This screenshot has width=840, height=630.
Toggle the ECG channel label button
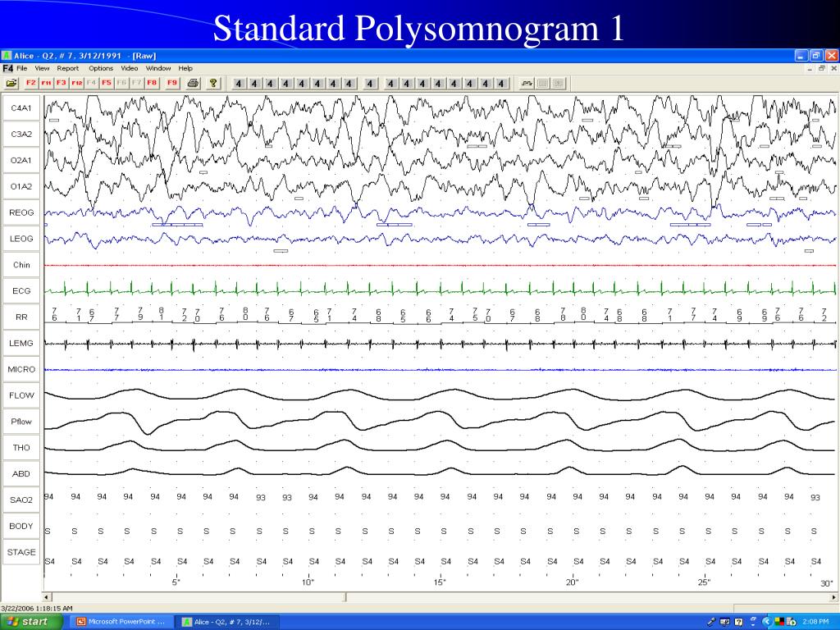[21, 290]
